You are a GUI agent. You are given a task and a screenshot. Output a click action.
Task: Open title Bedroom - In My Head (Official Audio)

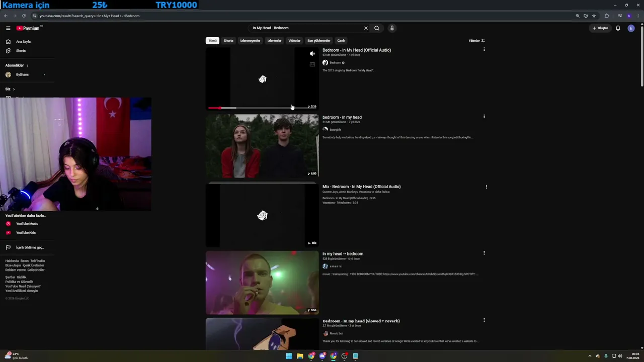point(357,50)
